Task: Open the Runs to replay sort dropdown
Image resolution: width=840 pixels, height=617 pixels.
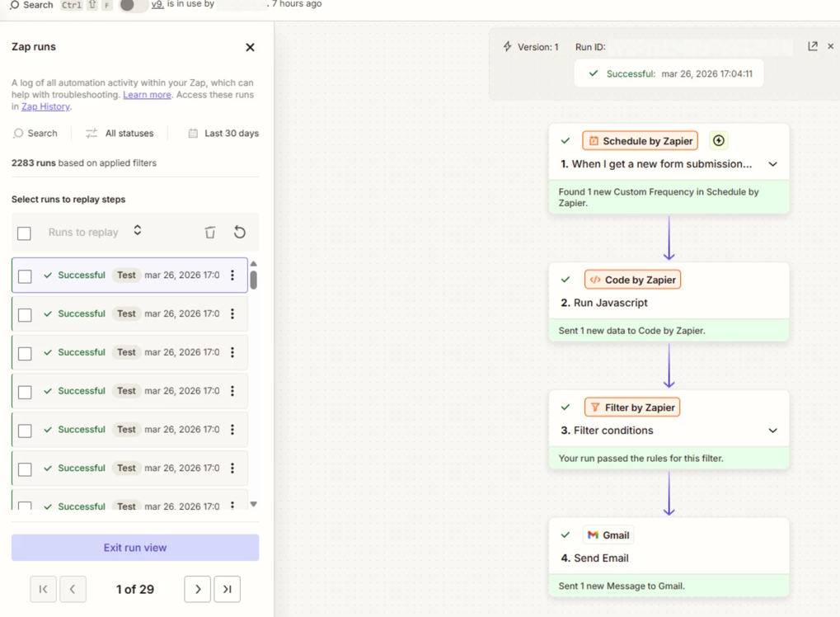Action: (x=138, y=231)
